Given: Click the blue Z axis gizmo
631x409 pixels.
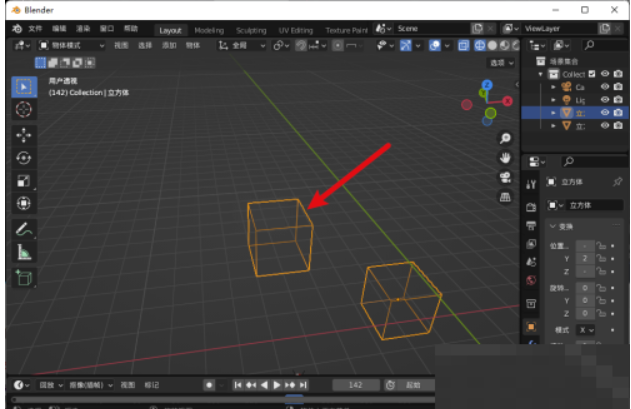Looking at the screenshot, I should tap(487, 85).
